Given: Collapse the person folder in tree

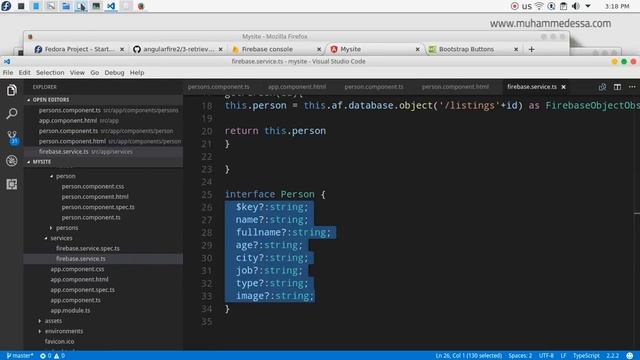Looking at the screenshot, I should [65, 176].
